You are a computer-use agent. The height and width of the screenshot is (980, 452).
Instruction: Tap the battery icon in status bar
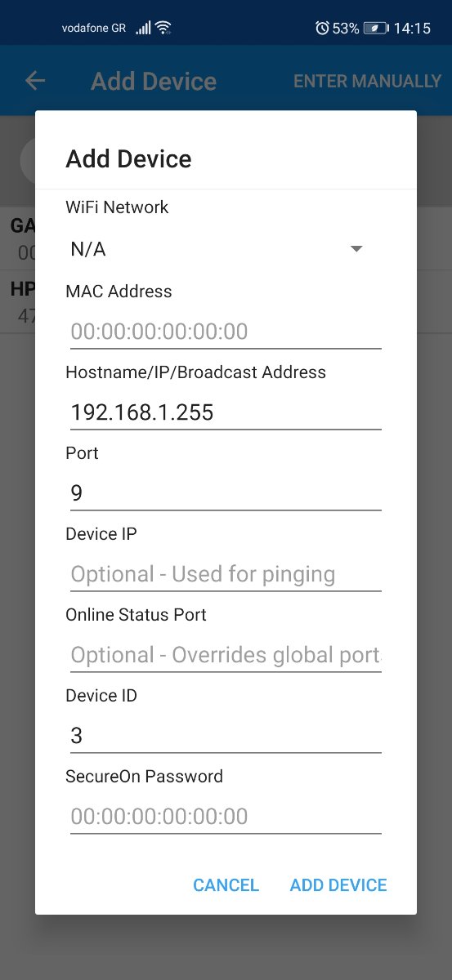[x=376, y=28]
